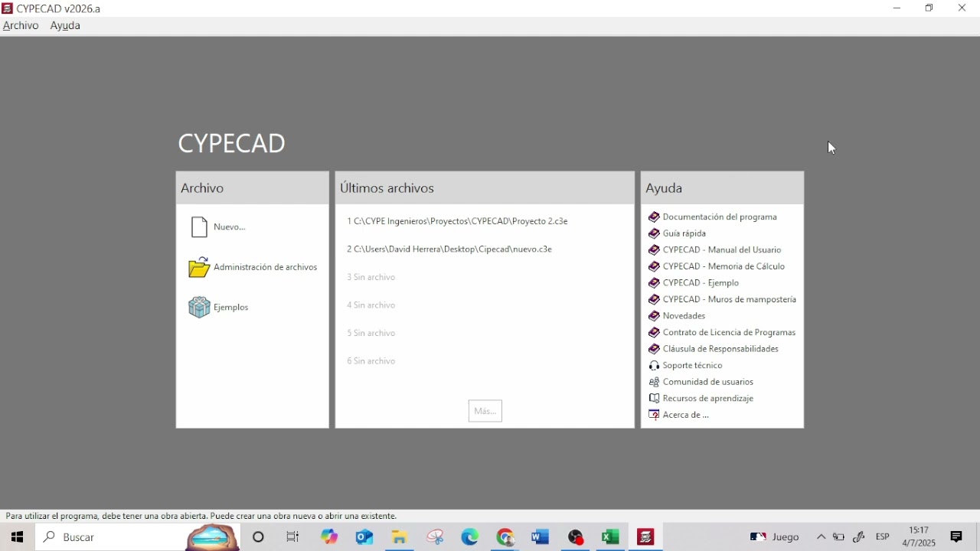Image resolution: width=980 pixels, height=551 pixels.
Task: Open recent file Proyecto 2.c3e
Action: tap(458, 221)
